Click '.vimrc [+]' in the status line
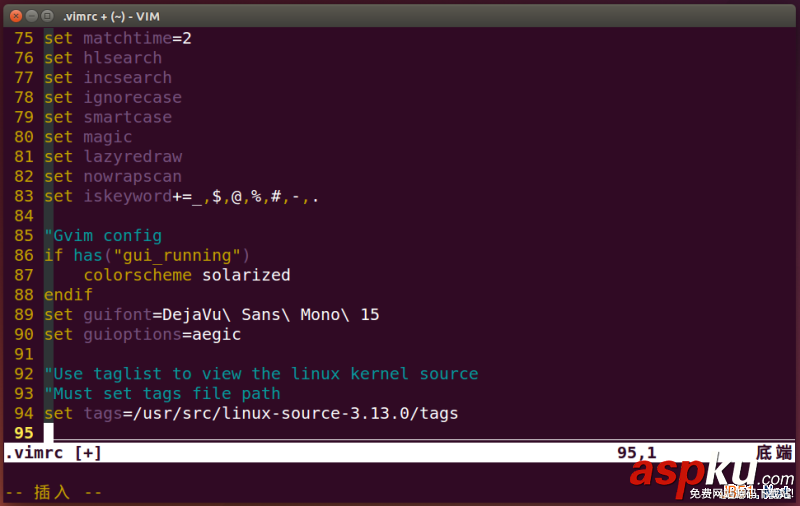Viewport: 800px width, 506px height. (53, 453)
